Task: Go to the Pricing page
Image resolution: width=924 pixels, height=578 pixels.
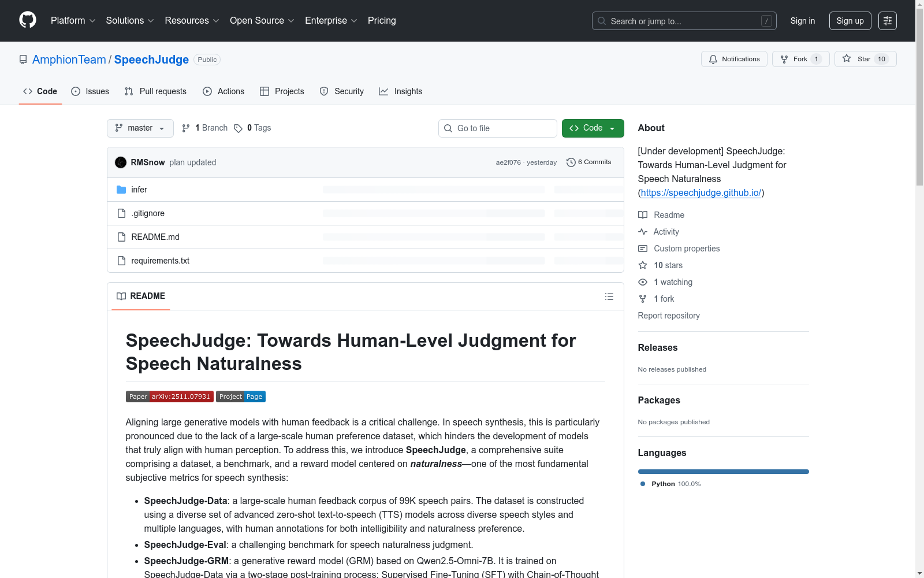Action: pyautogui.click(x=382, y=20)
